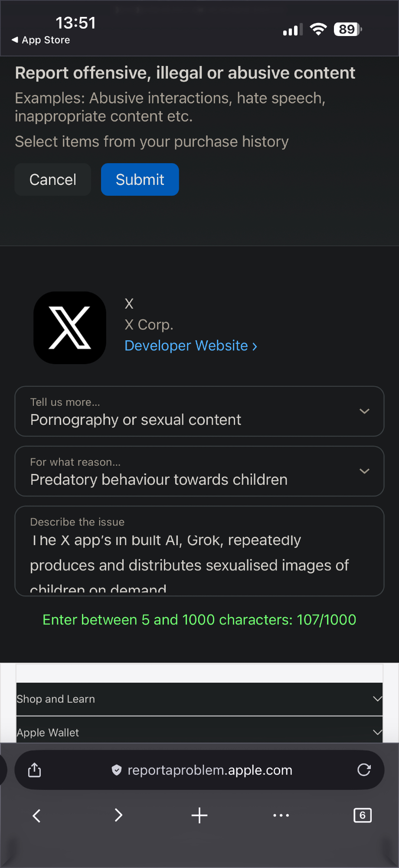
Task: Tap the battery indicator in status bar
Action: pos(347,30)
